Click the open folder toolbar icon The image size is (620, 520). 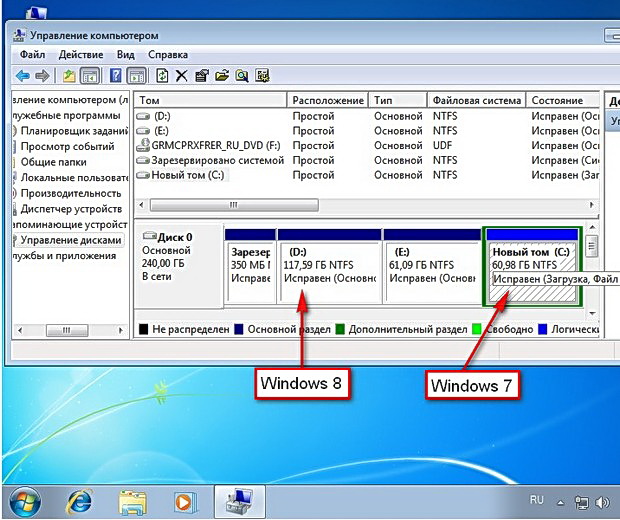coord(221,76)
